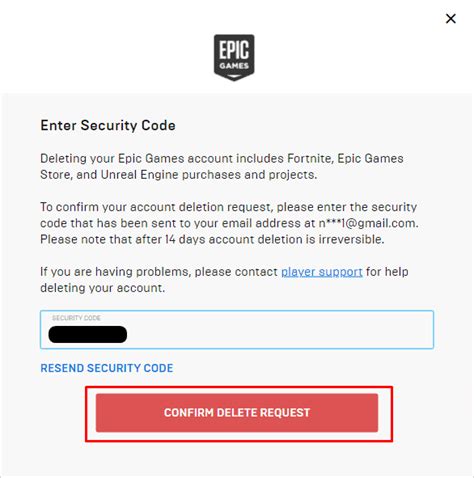Click the 14 days irreversible warning sentence
Image resolution: width=474 pixels, height=478 pixels.
click(212, 239)
